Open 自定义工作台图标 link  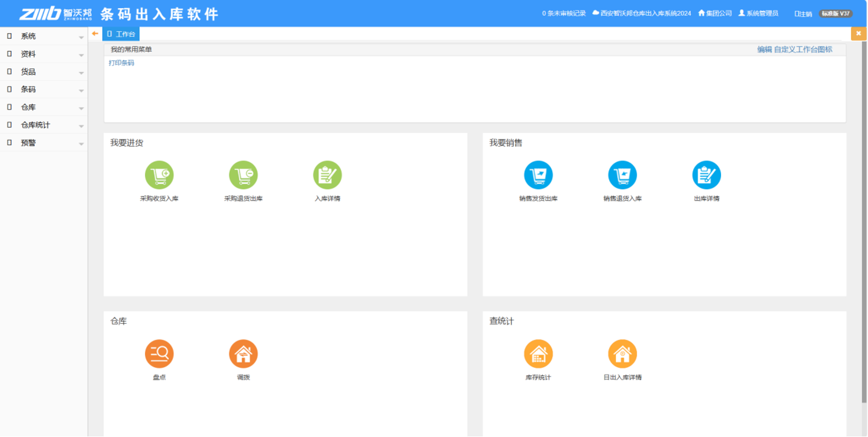pos(803,49)
